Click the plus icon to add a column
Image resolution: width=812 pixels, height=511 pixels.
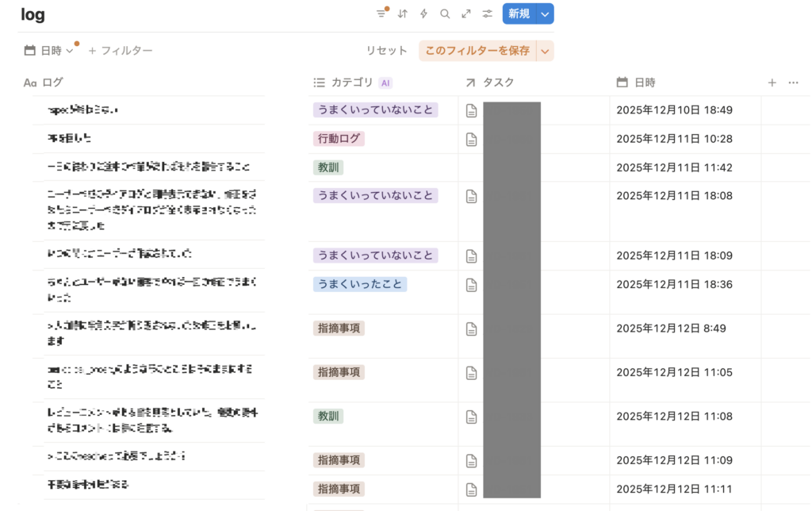772,83
